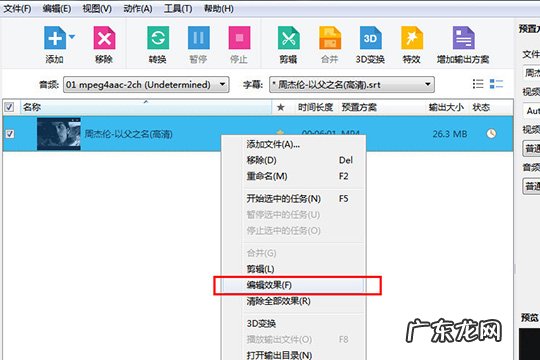
Task: Sort by the 输出大小 column header
Action: click(446, 107)
